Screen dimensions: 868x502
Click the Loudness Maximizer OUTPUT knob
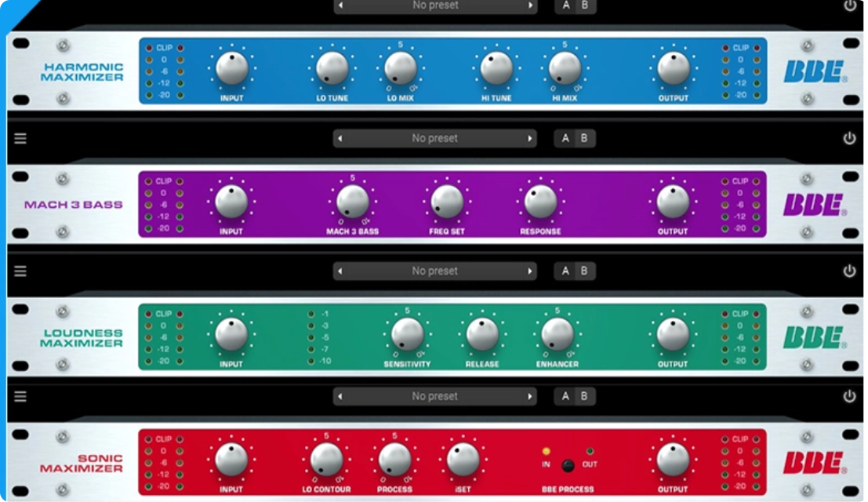point(673,334)
